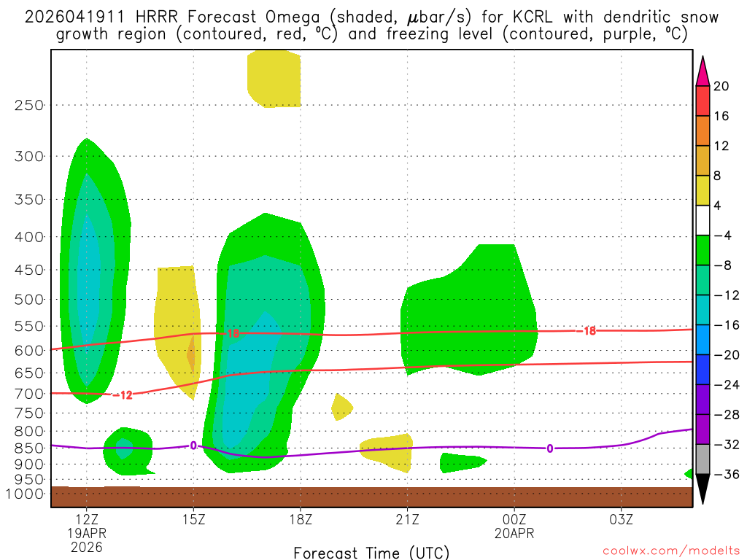
Task: Click the gray -32 to -36 colorbar swatch
Action: pyautogui.click(x=703, y=459)
